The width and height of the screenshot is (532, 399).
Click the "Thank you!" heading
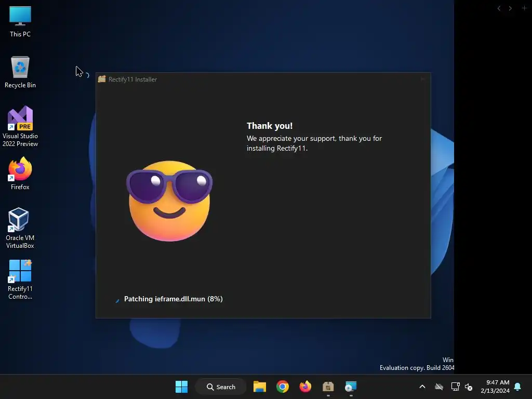pyautogui.click(x=270, y=126)
